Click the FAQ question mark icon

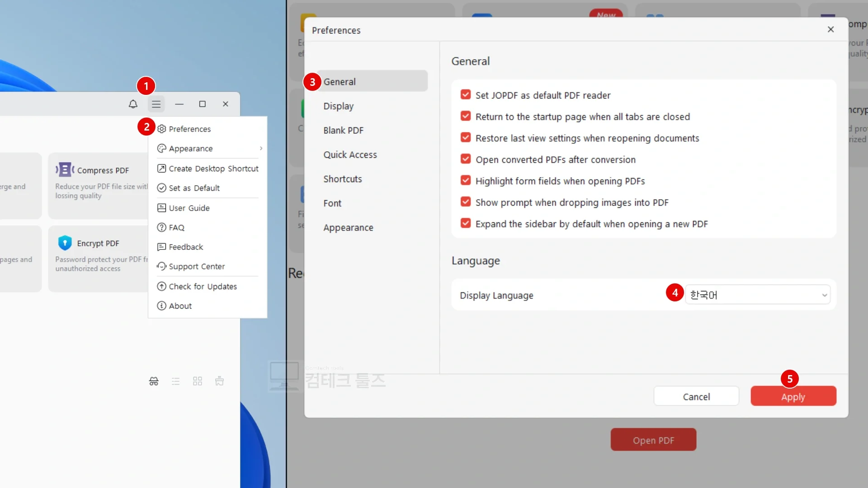pos(161,227)
